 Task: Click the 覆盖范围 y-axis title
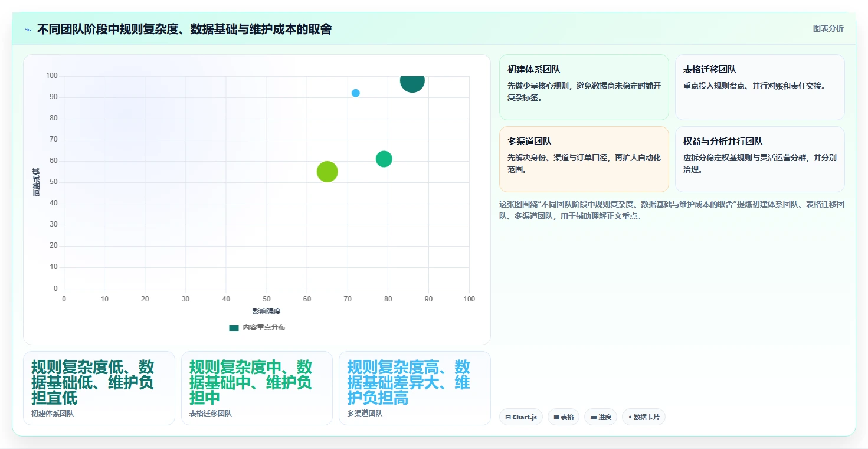(37, 182)
